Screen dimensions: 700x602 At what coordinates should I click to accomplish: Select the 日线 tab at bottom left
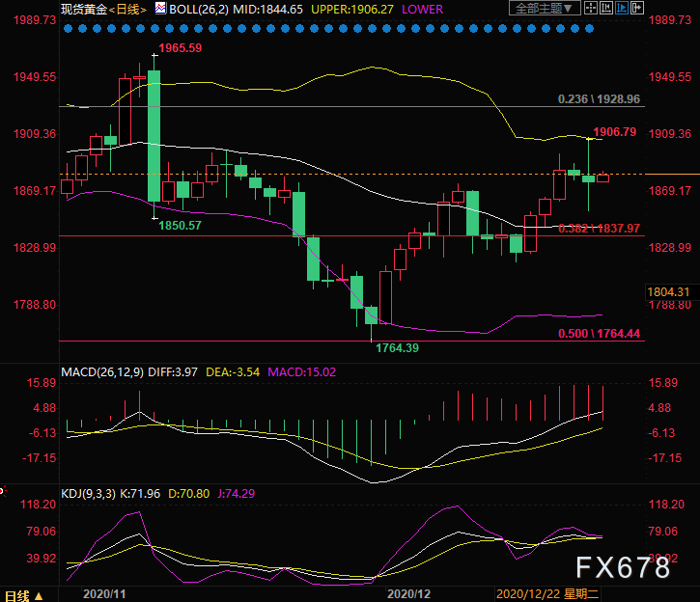coord(16,595)
